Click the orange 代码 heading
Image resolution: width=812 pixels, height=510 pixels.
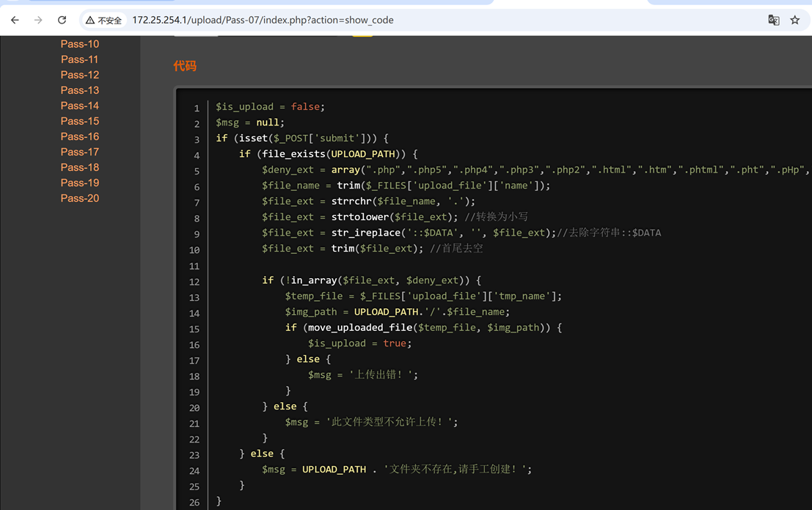[x=185, y=66]
